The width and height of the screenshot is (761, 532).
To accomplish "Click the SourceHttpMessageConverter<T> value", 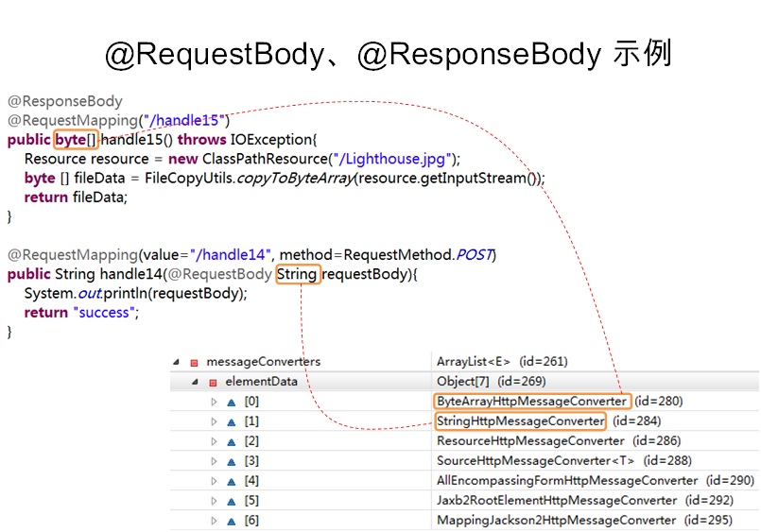I will pyautogui.click(x=535, y=461).
